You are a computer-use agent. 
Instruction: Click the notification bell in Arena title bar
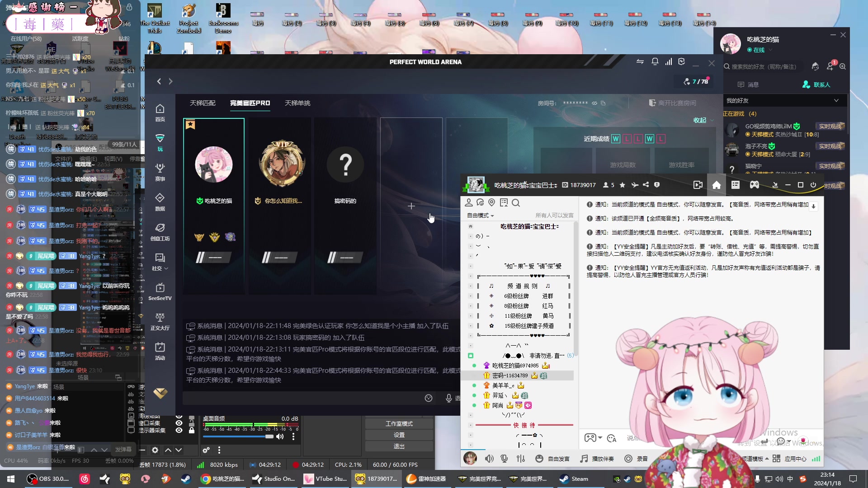click(655, 62)
